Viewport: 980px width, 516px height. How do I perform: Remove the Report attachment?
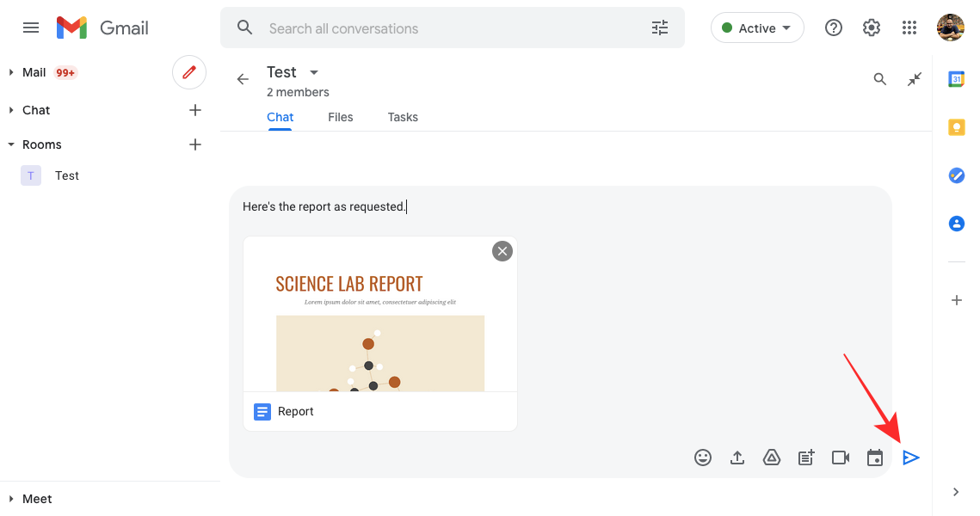502,250
